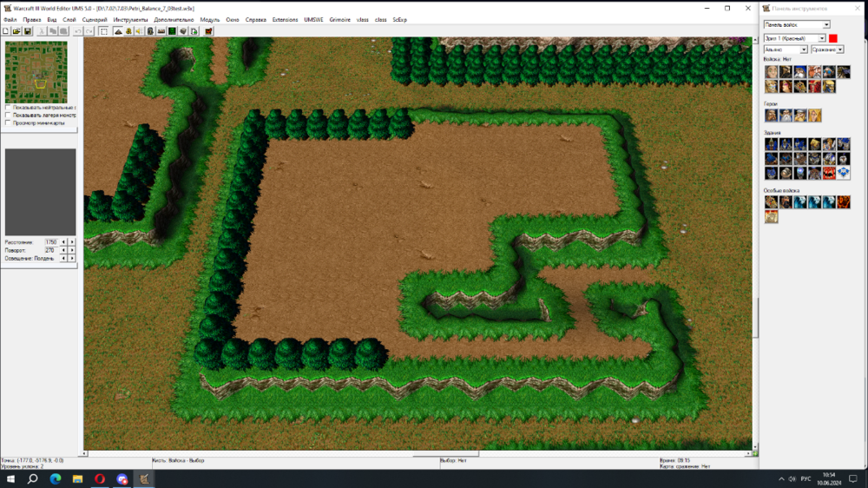Image resolution: width=868 pixels, height=488 pixels.
Task: Select the first unit portrait under Войска
Action: pos(772,72)
